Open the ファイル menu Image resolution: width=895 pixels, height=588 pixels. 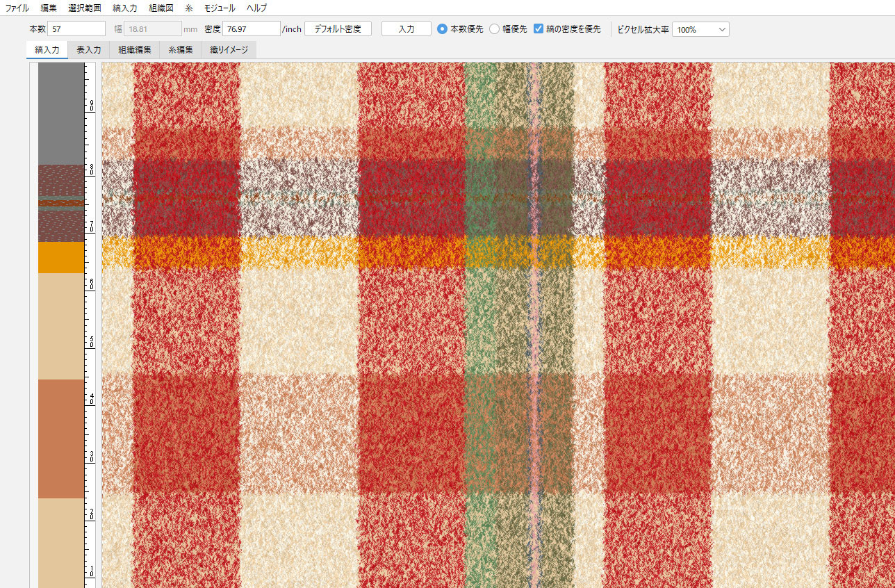click(17, 8)
